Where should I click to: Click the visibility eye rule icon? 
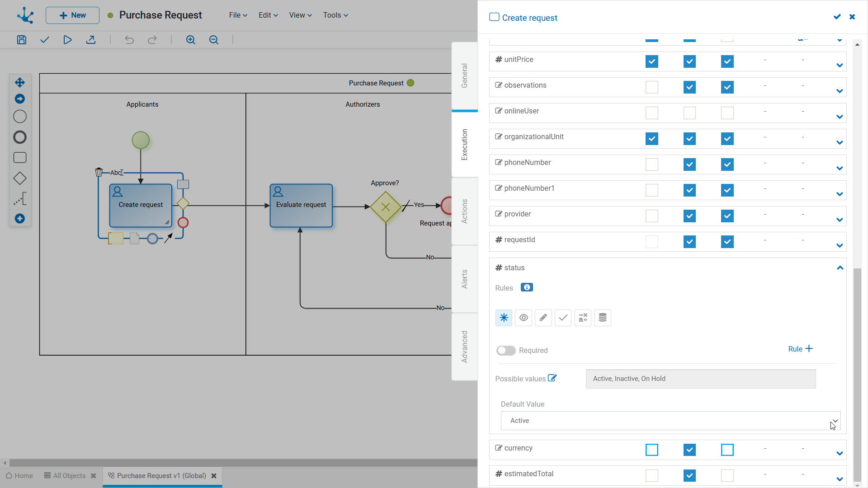[x=524, y=318]
